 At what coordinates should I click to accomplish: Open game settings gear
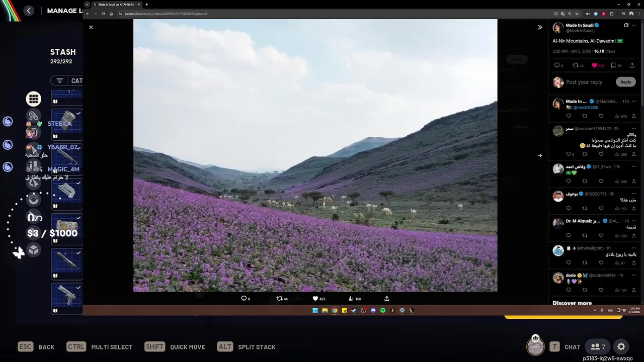[621, 347]
